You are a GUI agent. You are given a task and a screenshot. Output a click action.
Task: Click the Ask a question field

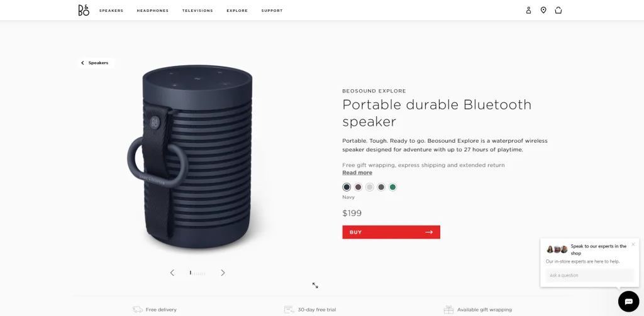click(x=589, y=275)
